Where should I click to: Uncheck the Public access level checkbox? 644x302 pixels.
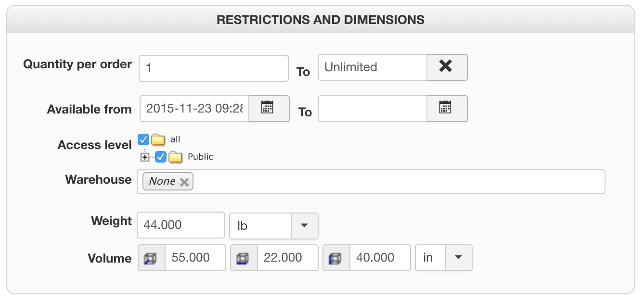coord(161,157)
